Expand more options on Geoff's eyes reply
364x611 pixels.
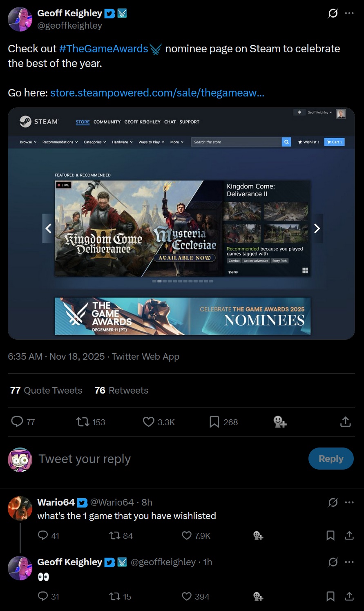click(x=349, y=562)
